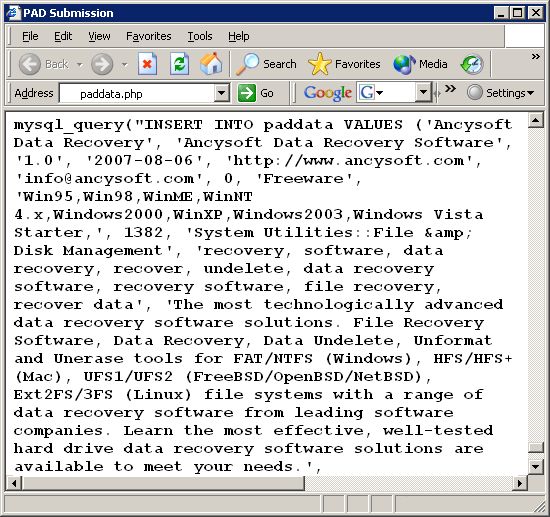This screenshot has height=517, width=550.
Task: Click the vertical scrollbar down arrow
Action: click(536, 467)
